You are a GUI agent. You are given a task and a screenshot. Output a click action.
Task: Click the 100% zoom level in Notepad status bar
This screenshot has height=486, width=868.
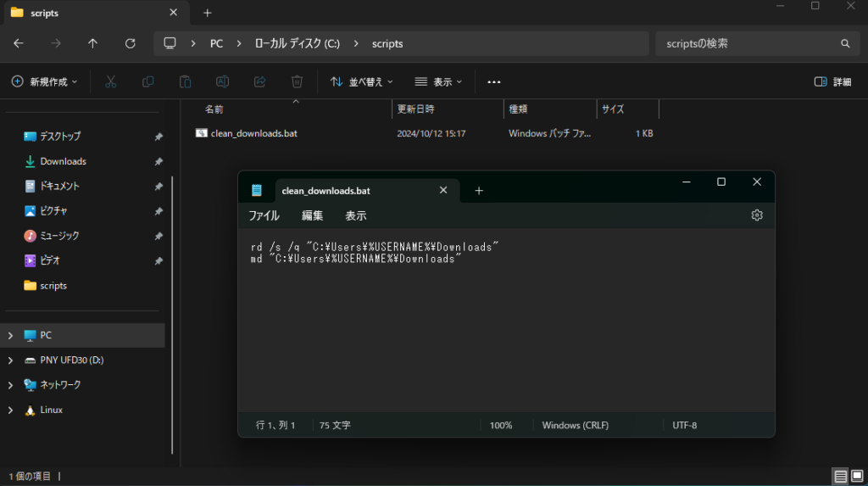tap(501, 425)
